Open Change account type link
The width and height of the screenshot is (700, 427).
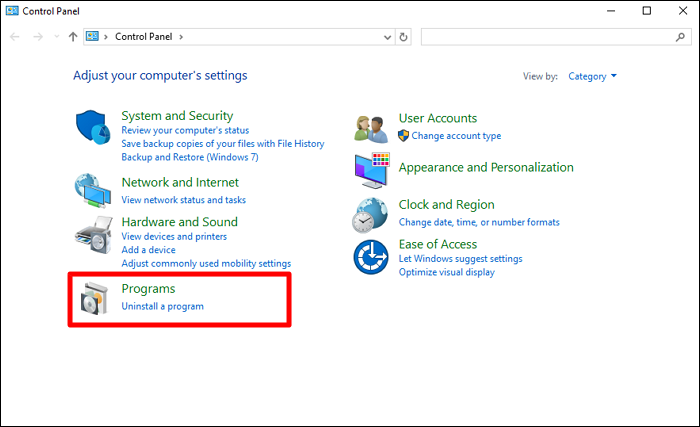point(456,136)
